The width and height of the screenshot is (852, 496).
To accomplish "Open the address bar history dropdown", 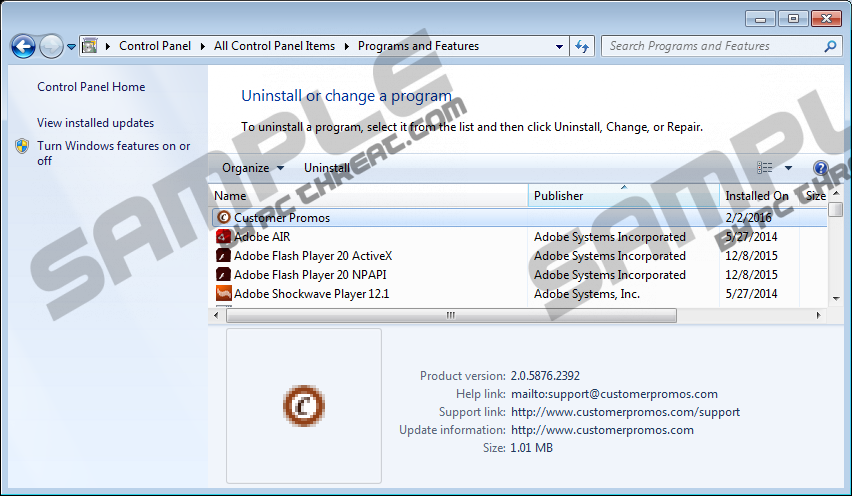I will click(559, 46).
